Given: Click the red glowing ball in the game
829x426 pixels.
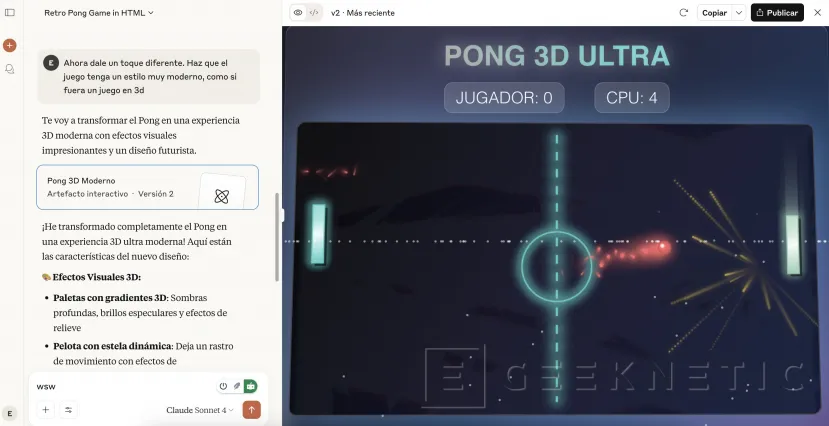Looking at the screenshot, I should tap(661, 246).
